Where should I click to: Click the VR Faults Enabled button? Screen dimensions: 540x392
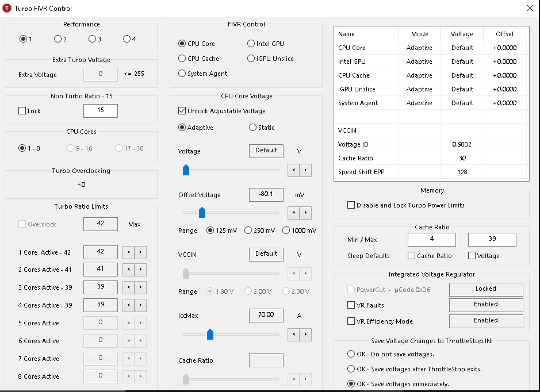coord(485,305)
